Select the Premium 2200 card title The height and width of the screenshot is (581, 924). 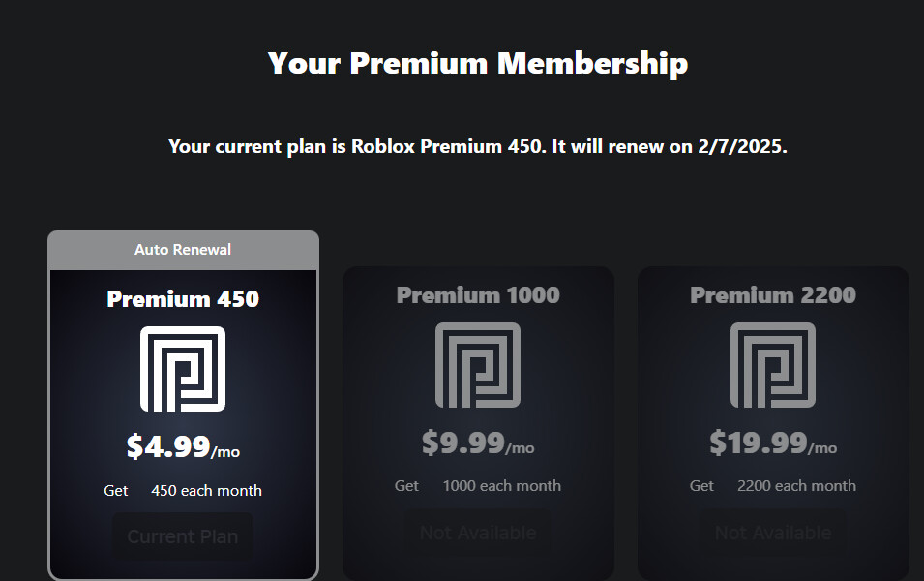click(773, 295)
